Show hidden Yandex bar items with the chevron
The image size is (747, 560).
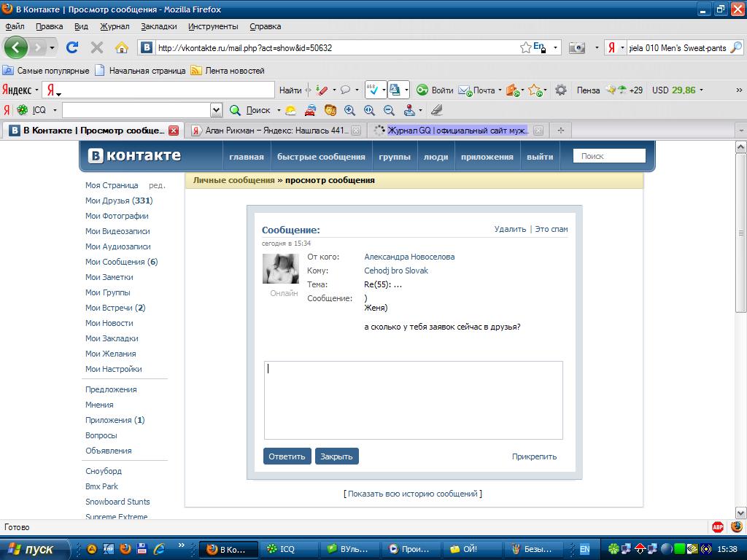[x=739, y=90]
